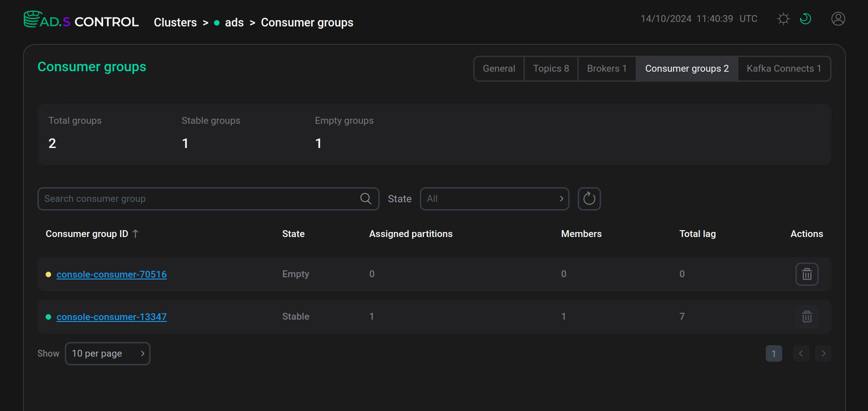The height and width of the screenshot is (411, 868).
Task: Click the search magnifier icon
Action: 366,199
